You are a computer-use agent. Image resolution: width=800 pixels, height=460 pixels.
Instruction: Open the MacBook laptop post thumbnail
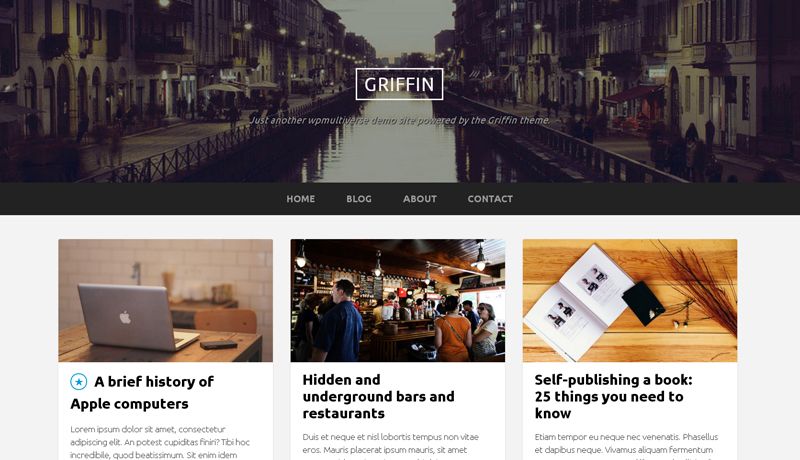click(166, 300)
